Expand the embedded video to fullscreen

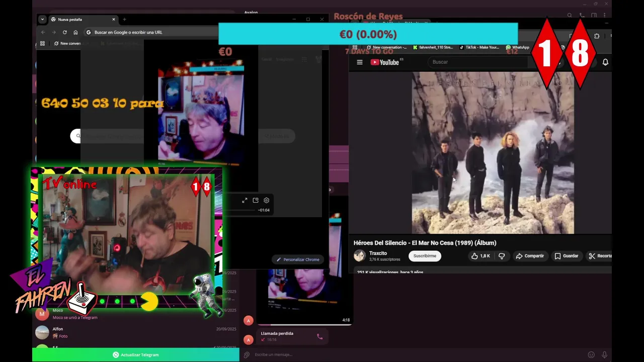pyautogui.click(x=245, y=200)
